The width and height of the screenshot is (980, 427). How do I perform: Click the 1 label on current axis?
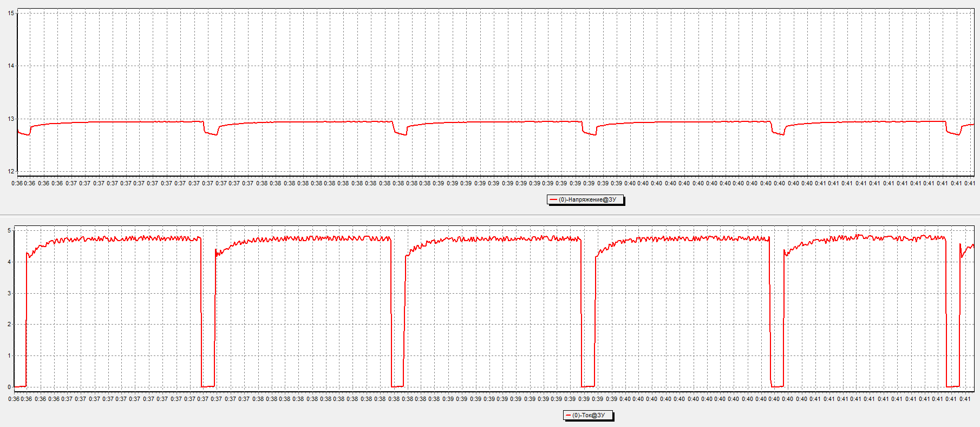click(x=9, y=355)
